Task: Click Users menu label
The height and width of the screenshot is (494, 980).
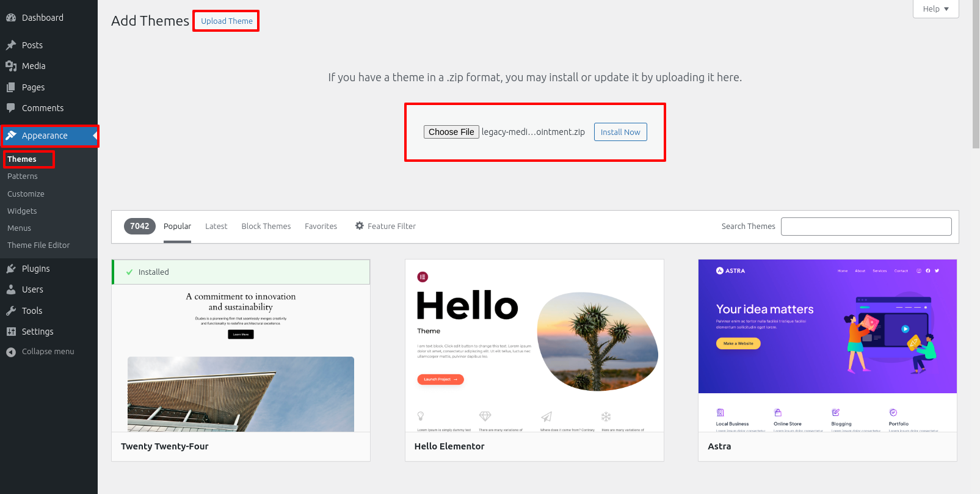Action: 32,289
